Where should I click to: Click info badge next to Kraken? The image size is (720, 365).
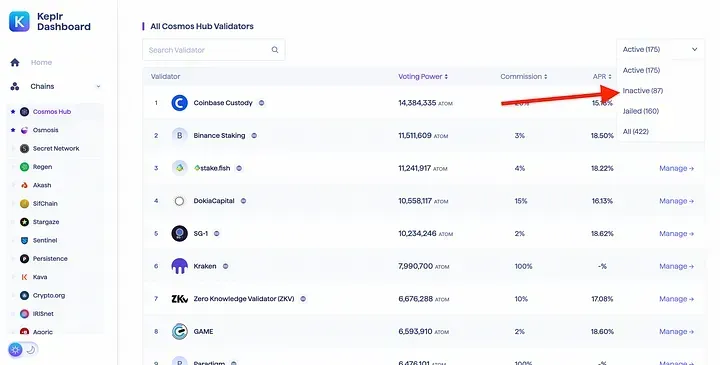tap(225, 266)
